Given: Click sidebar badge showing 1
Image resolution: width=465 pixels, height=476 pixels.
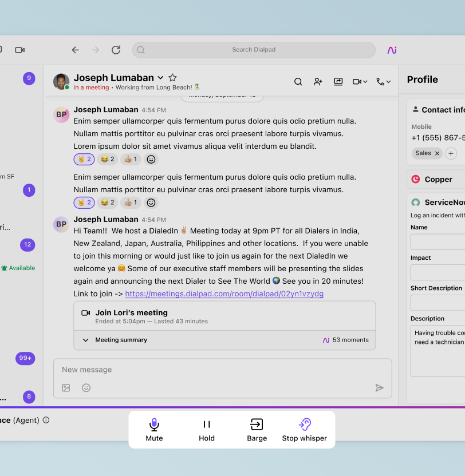Looking at the screenshot, I should (29, 190).
